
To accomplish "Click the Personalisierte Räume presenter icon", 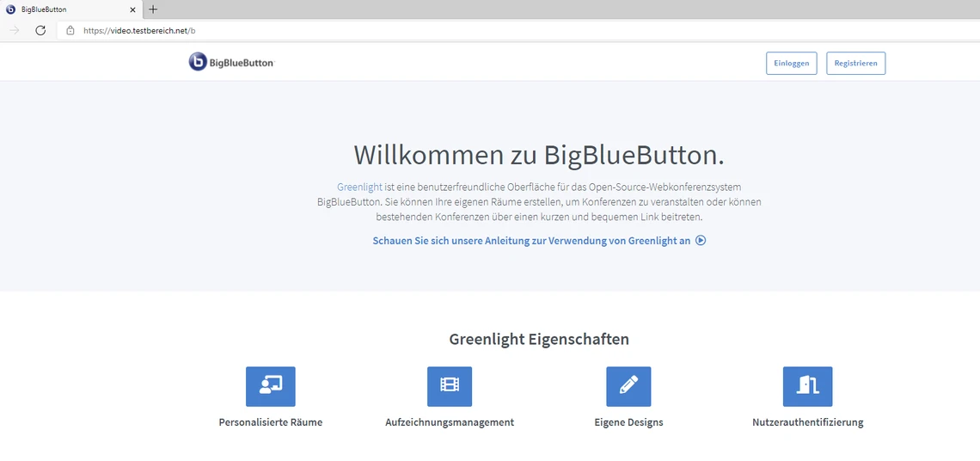I will point(270,386).
